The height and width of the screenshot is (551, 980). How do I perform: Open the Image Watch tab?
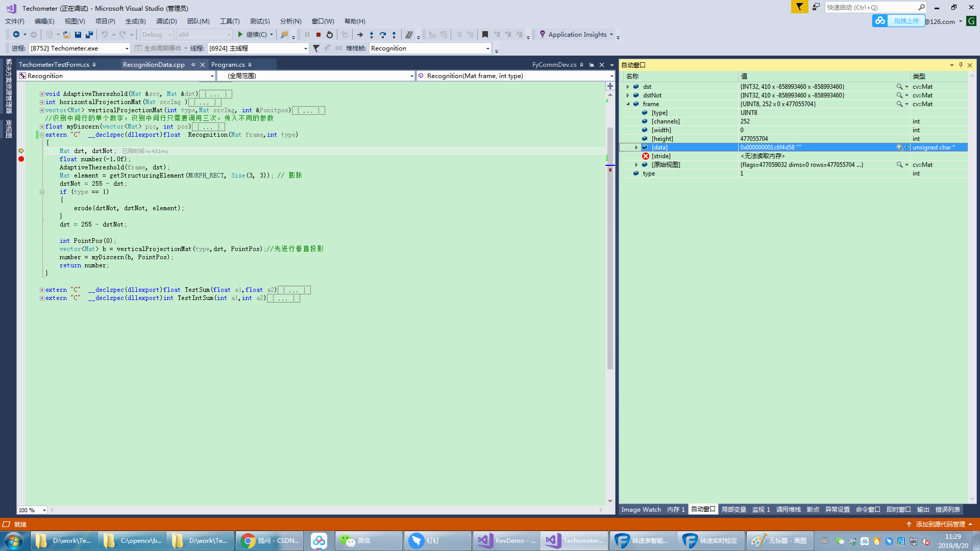[641, 509]
